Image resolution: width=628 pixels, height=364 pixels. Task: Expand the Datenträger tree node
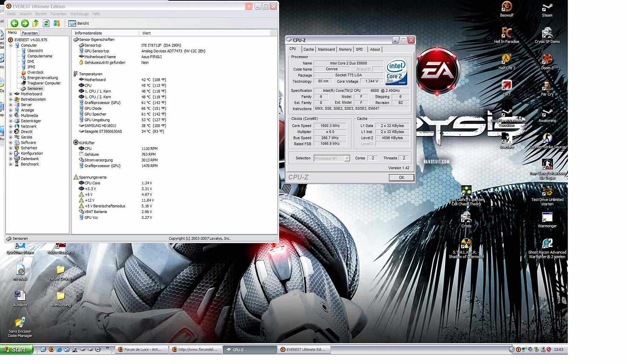click(11, 121)
